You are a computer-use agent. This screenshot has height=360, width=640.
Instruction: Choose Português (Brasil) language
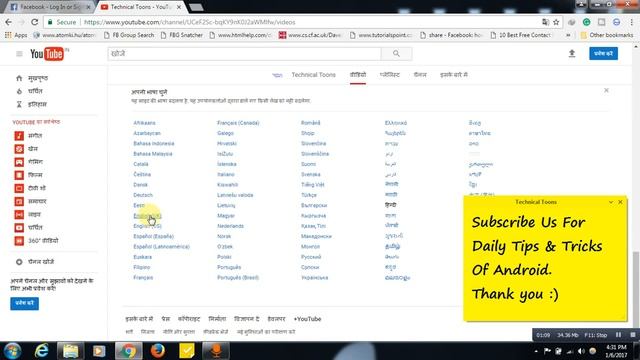coord(238,278)
